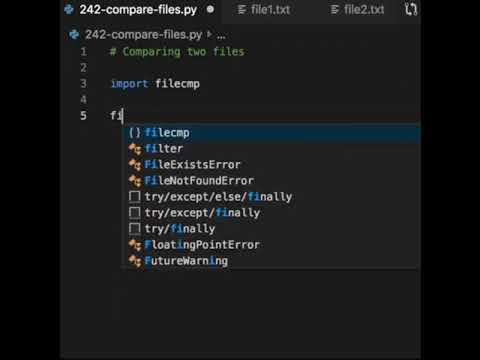Click the 242-compare-files.py breadcrumb

(143, 35)
